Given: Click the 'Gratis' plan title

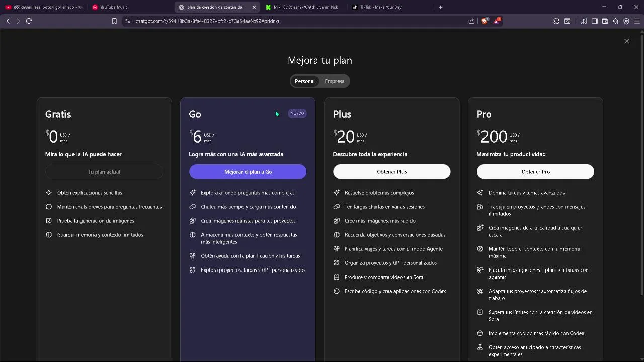Looking at the screenshot, I should 58,114.
